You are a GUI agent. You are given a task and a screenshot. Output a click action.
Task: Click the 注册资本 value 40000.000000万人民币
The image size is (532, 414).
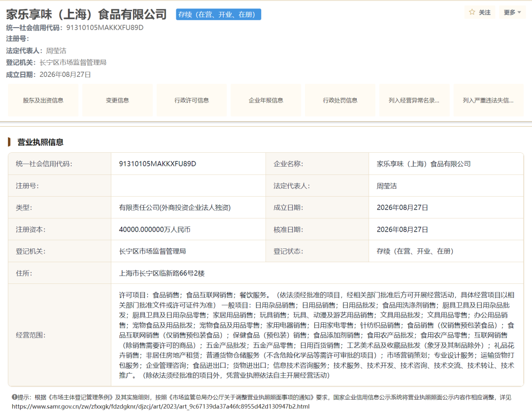coord(155,229)
